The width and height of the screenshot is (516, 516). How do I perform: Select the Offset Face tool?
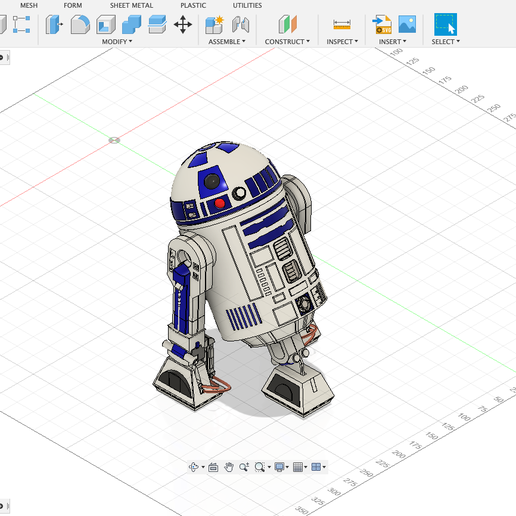[x=157, y=24]
